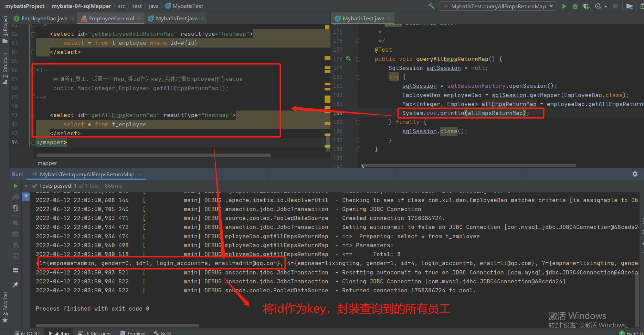Image resolution: width=644 pixels, height=335 pixels.
Task: Collapse the Javadoc fold marker at line 176
Action: [x=358, y=41]
